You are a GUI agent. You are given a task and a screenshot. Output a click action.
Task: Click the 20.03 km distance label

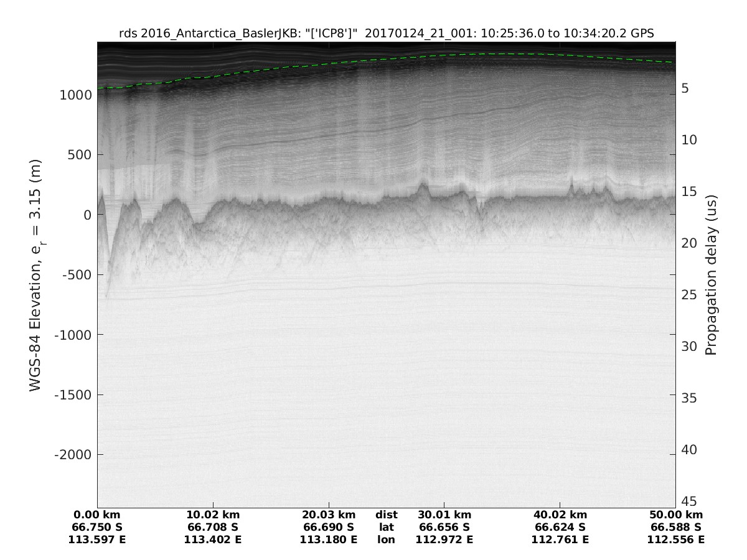329,515
